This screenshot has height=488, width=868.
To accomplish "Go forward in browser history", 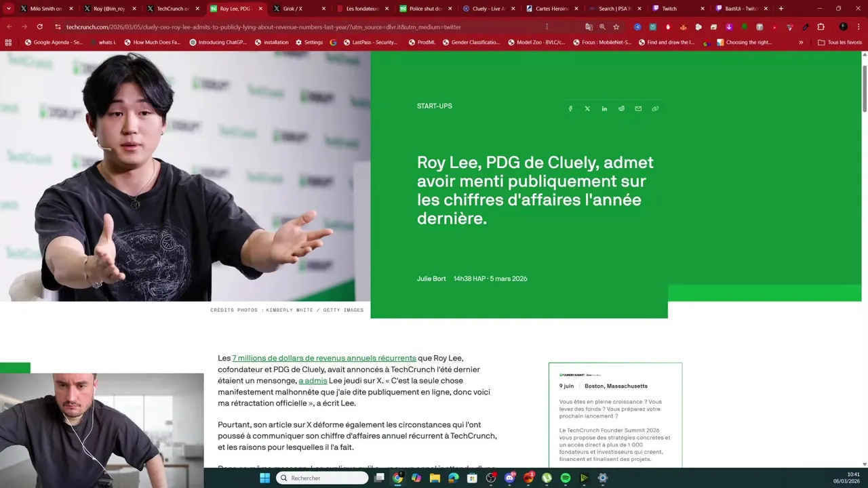I will click(24, 26).
